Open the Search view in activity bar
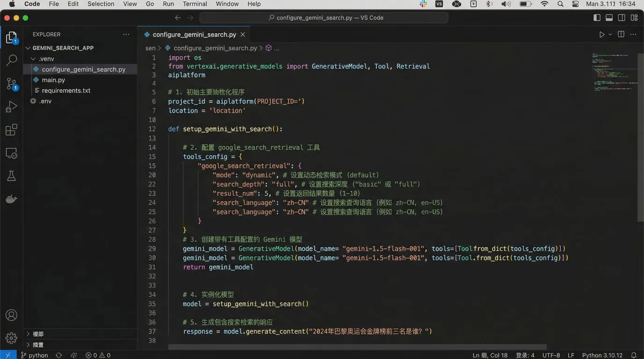 click(12, 60)
